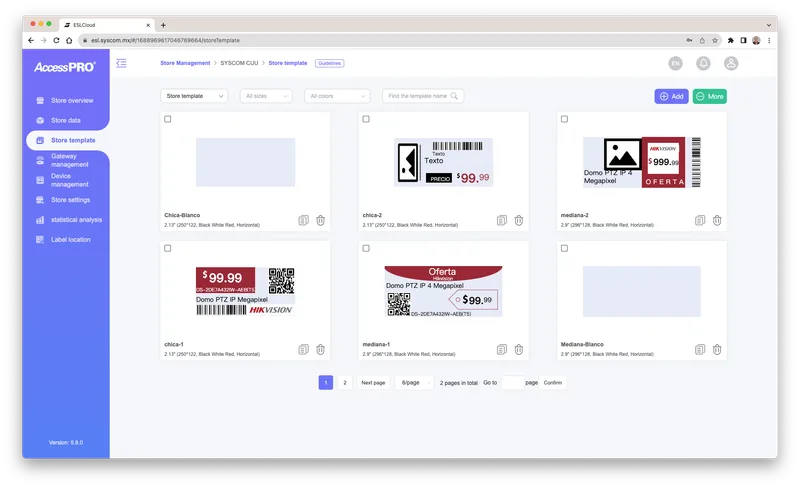This screenshot has width=800, height=488.
Task: Check the box on the chica-1 card
Action: (168, 248)
